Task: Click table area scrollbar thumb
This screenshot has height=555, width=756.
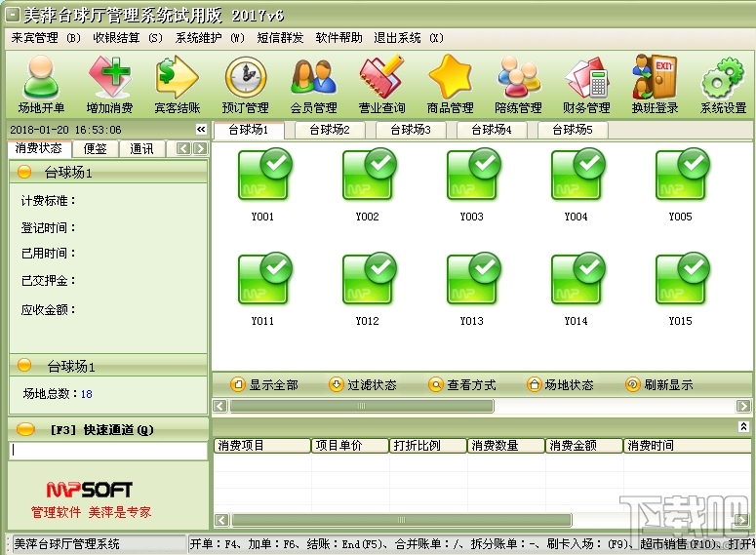Action: [362, 406]
